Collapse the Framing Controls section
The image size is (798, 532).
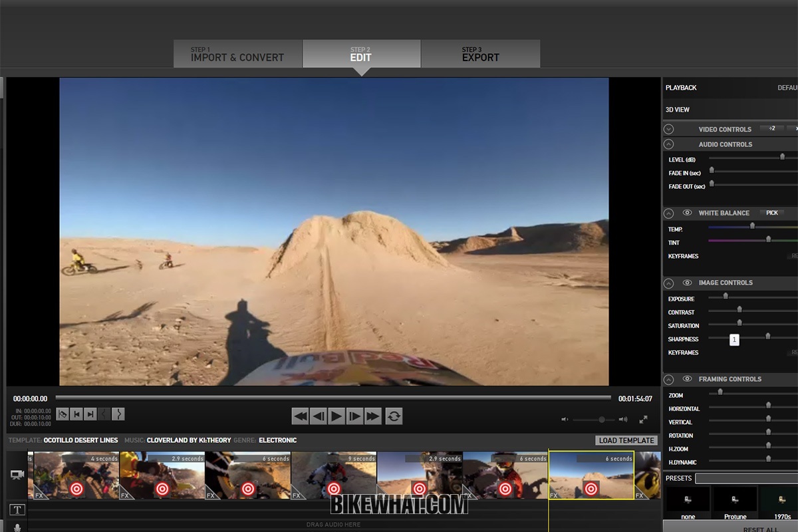click(x=668, y=380)
